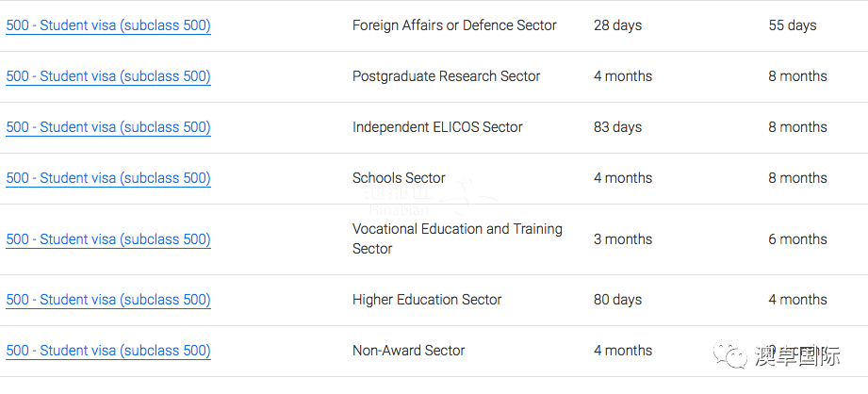Image resolution: width=868 pixels, height=394 pixels.
Task: Open Student visa link for Postgraduate Research row
Action: point(108,76)
